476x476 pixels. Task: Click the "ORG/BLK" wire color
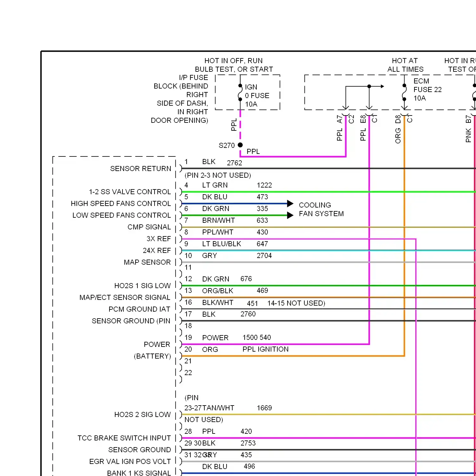(218, 291)
